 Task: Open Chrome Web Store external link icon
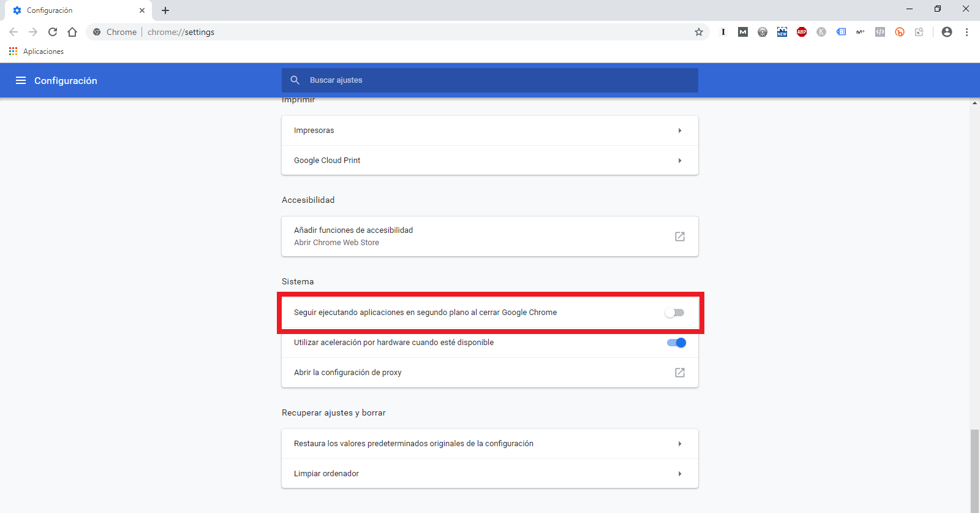680,237
